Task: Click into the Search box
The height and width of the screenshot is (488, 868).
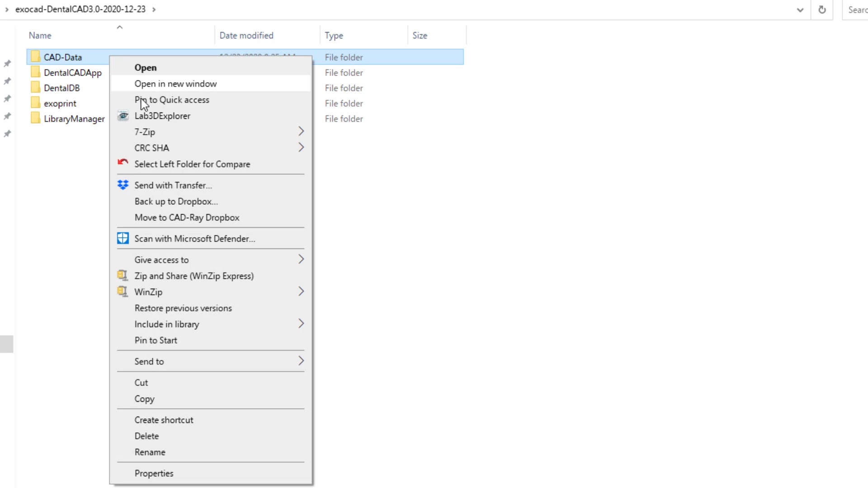Action: tap(855, 9)
